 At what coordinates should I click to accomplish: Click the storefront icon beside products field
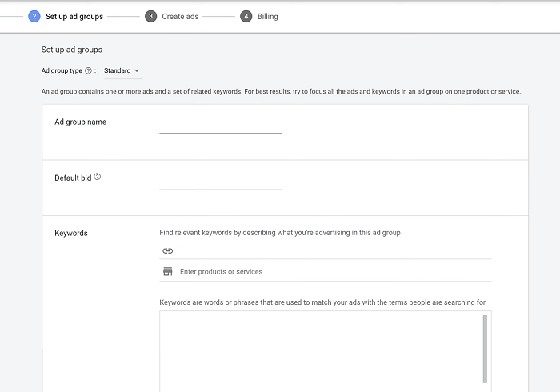[167, 272]
